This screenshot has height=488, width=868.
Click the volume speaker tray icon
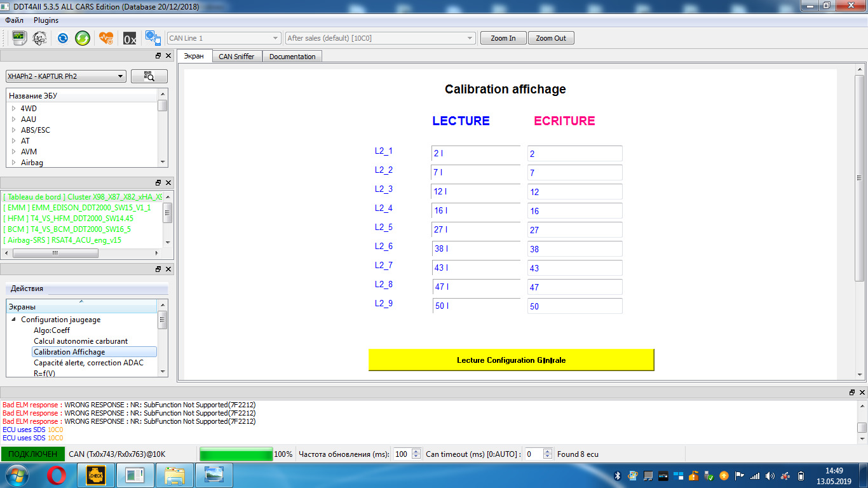(x=770, y=475)
